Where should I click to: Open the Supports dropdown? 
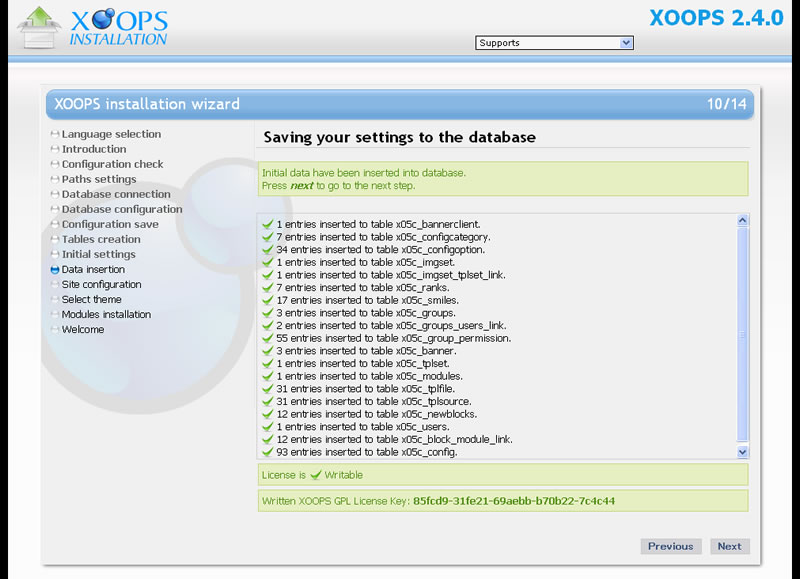(554, 43)
